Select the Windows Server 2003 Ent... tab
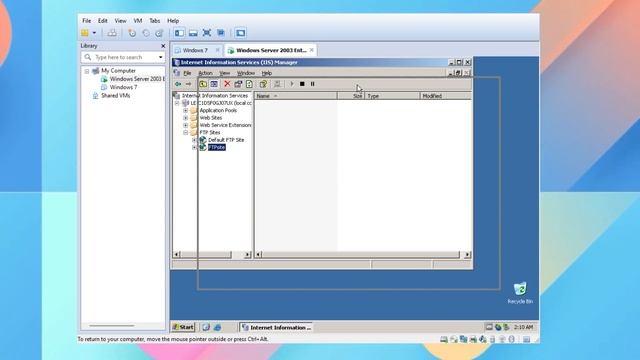640x360 pixels. point(271,50)
